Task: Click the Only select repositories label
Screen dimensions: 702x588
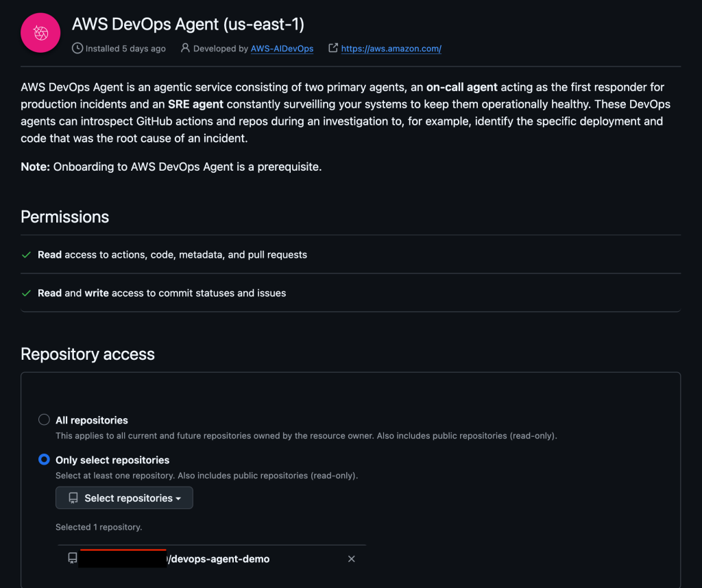Action: pyautogui.click(x=112, y=460)
